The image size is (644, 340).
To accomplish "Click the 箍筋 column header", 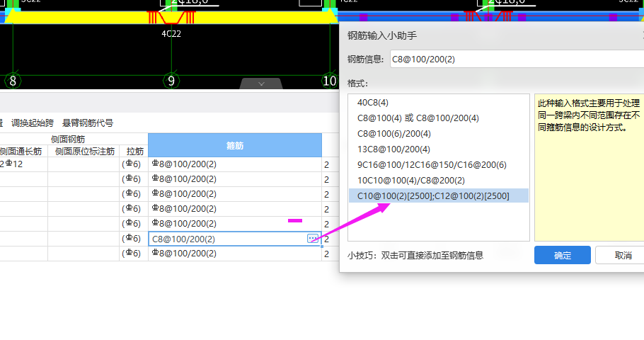I will coord(235,145).
